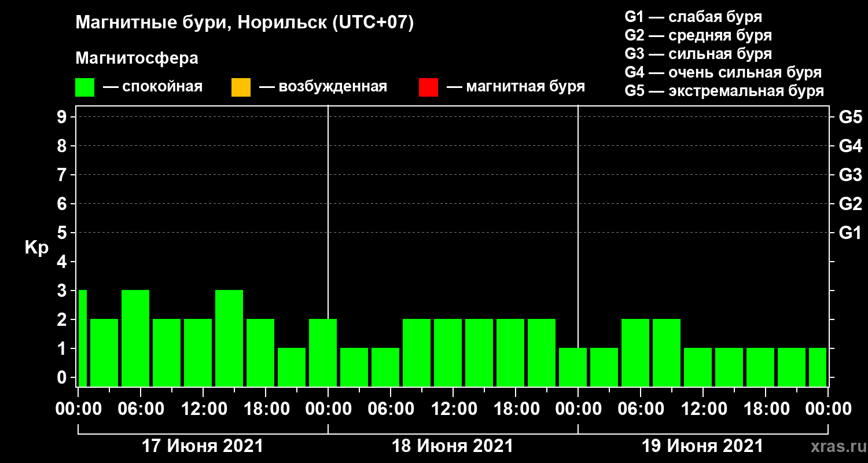The width and height of the screenshot is (868, 463).
Task: Click the '06:00' label for 17 June
Action: coord(141,409)
